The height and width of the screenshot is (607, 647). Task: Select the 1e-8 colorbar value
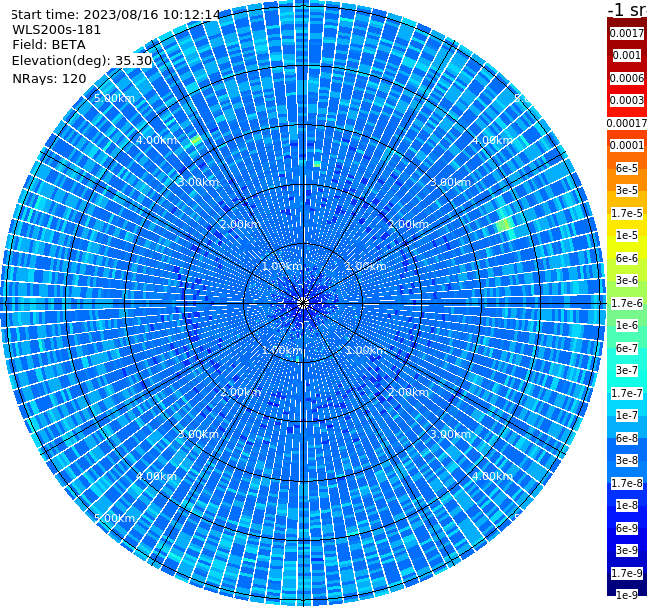point(627,505)
